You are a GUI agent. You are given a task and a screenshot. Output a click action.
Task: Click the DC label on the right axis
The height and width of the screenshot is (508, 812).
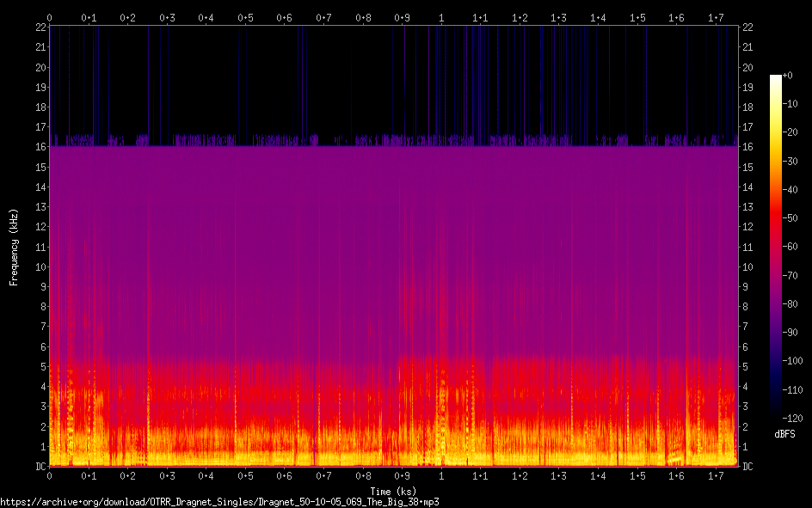(747, 467)
